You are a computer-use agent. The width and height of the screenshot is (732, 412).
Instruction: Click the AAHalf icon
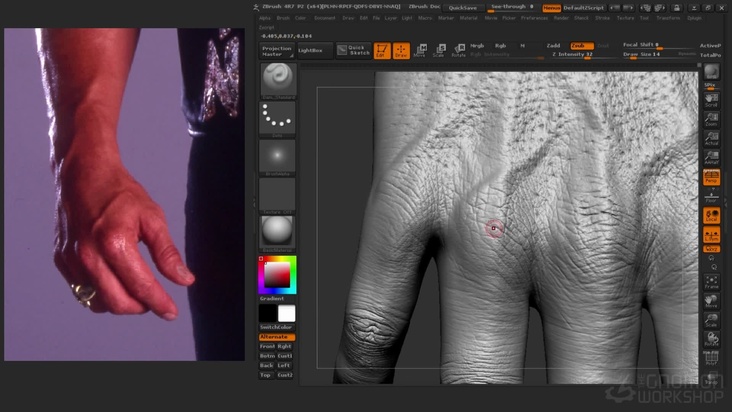tap(711, 158)
